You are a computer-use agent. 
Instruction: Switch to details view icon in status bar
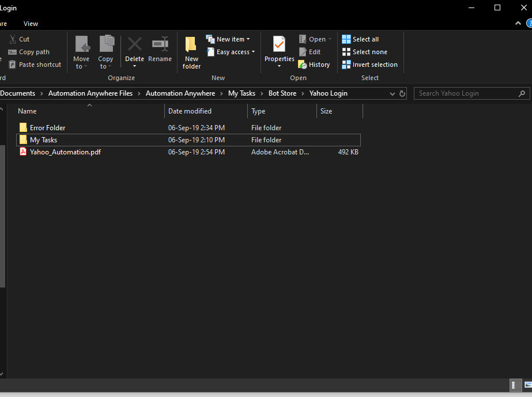click(514, 385)
